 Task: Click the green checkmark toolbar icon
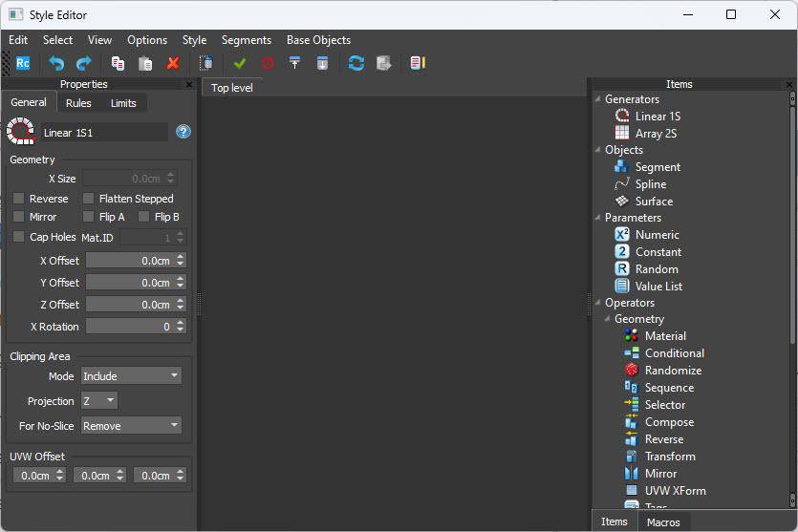point(240,63)
